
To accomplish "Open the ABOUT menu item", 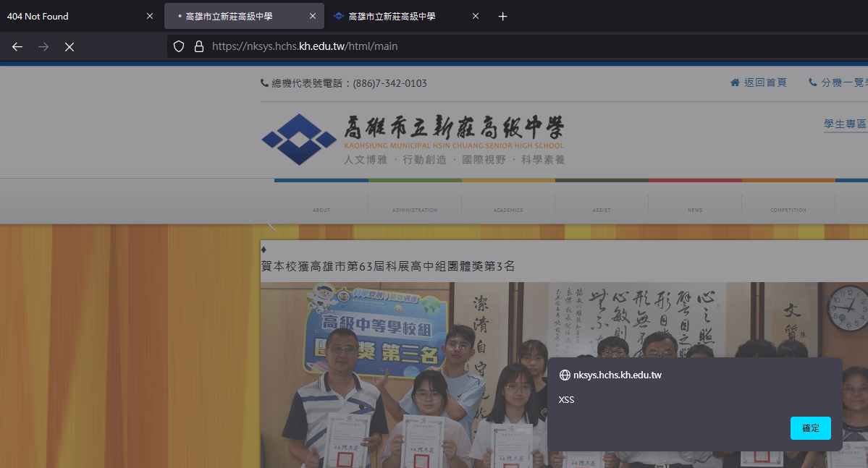I will pos(321,210).
